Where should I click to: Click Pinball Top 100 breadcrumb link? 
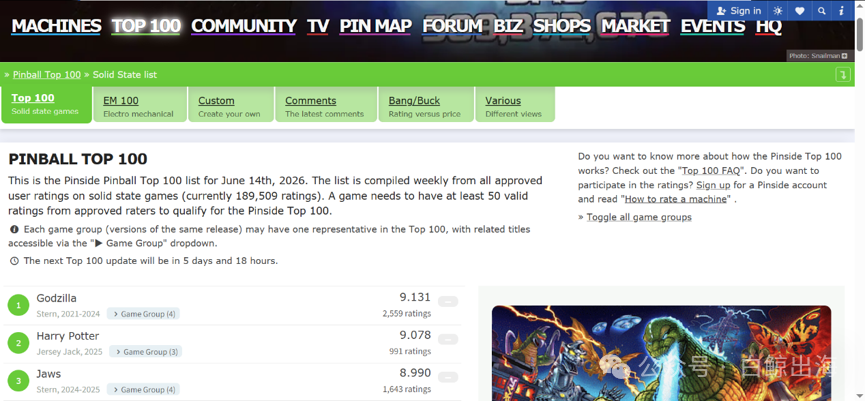[x=47, y=74]
